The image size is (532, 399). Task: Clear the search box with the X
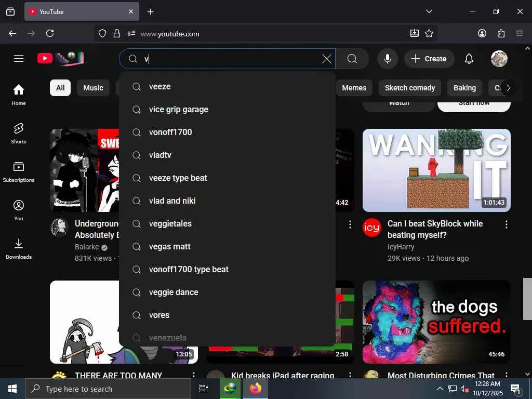coord(327,59)
